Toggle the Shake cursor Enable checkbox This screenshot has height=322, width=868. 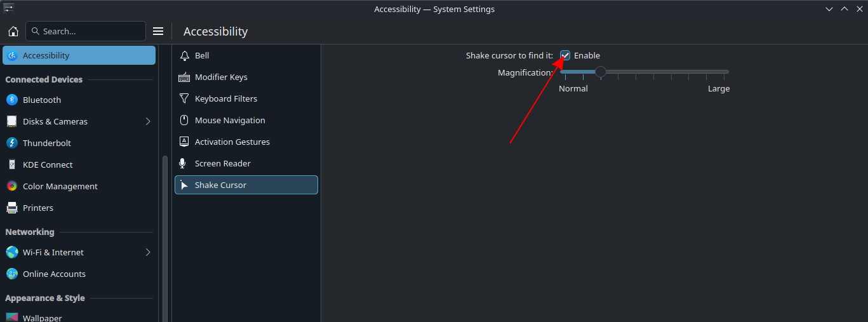coord(565,56)
